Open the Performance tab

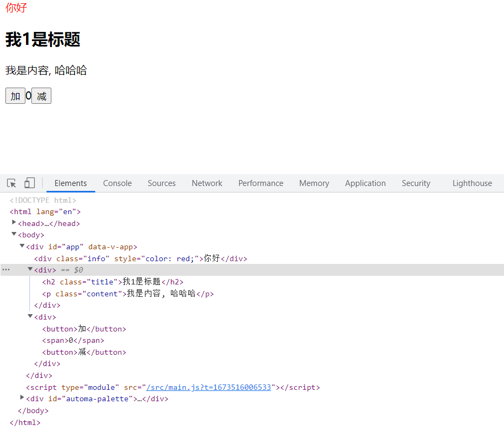tap(261, 183)
